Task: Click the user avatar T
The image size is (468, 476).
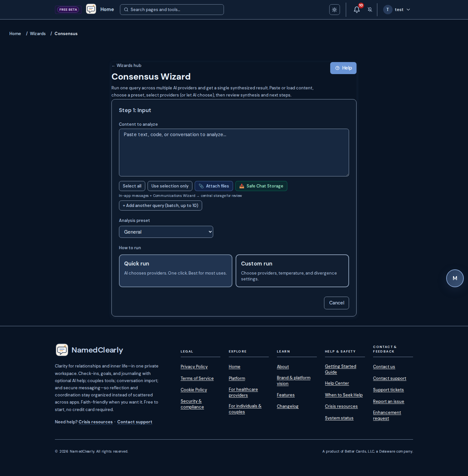Action: pos(388,10)
